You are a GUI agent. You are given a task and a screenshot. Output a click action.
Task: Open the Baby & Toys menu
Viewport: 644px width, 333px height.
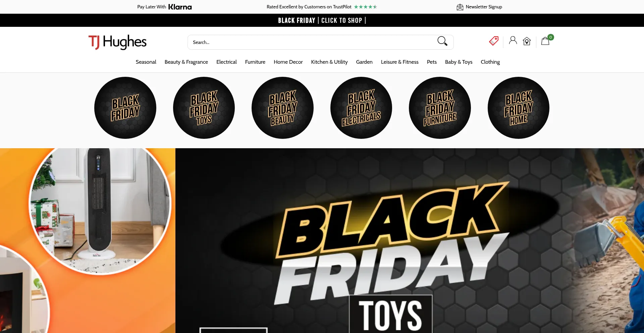point(459,62)
